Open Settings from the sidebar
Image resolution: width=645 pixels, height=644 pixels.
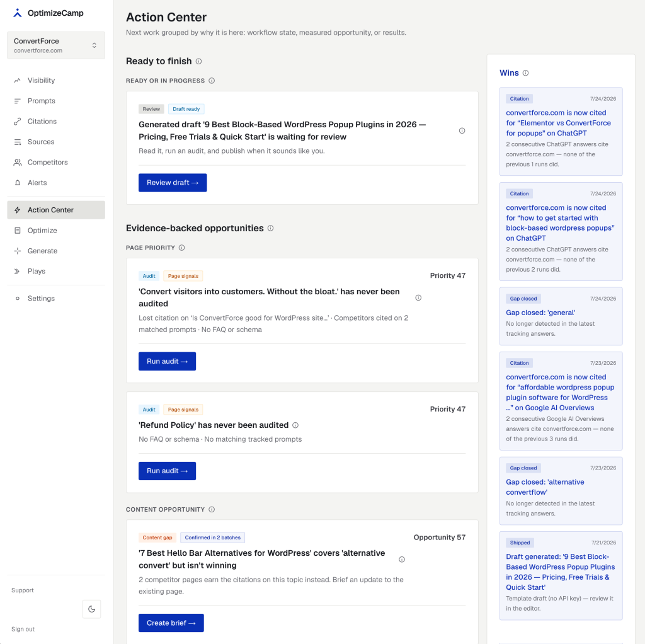coord(56,298)
